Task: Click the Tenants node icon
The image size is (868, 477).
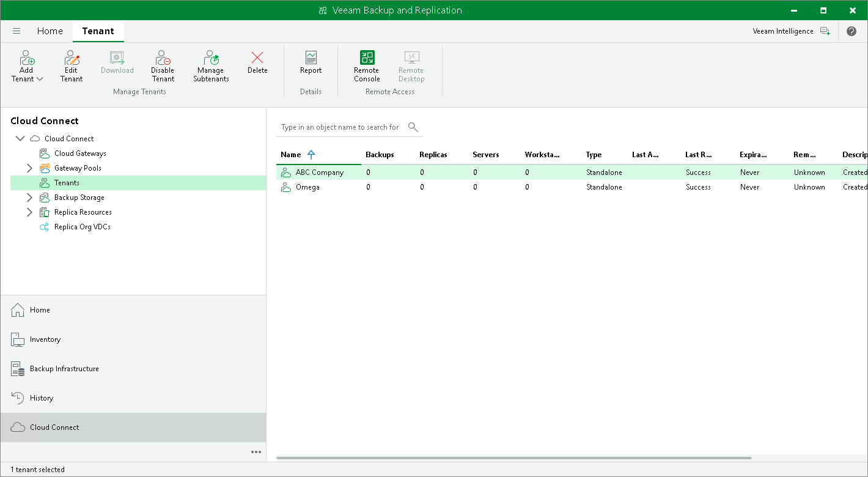Action: click(44, 183)
